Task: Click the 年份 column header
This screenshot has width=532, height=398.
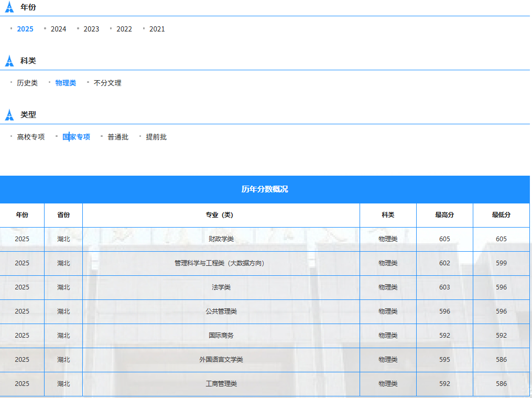Action: coord(22,215)
